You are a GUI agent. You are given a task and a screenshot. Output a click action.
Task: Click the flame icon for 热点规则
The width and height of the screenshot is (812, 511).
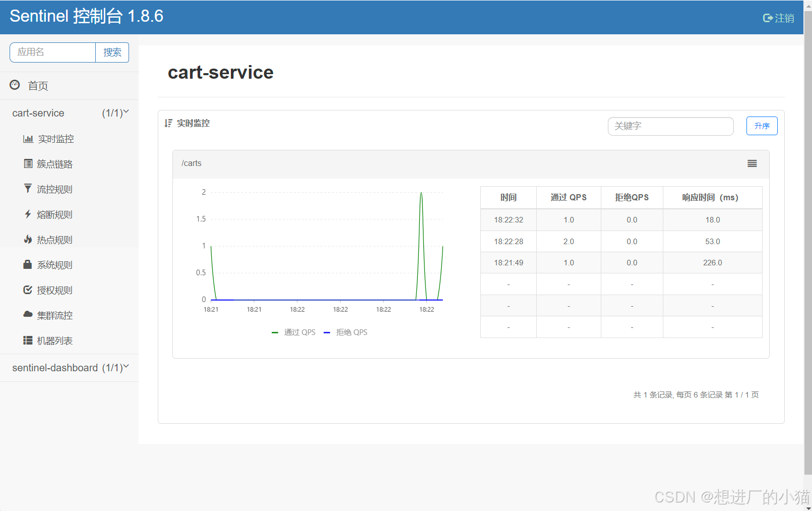click(x=28, y=239)
